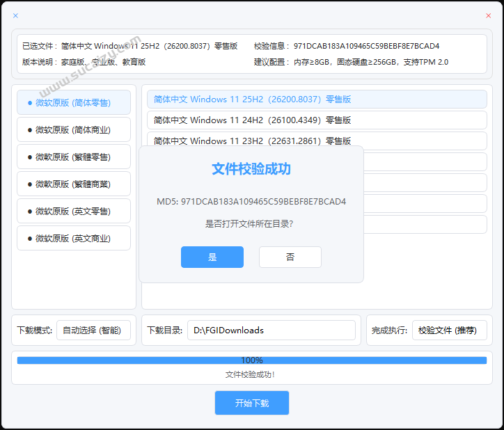The image size is (504, 430).
Task: Open 完成执行 校验文件 (推荐) dropdown
Action: [x=450, y=330]
